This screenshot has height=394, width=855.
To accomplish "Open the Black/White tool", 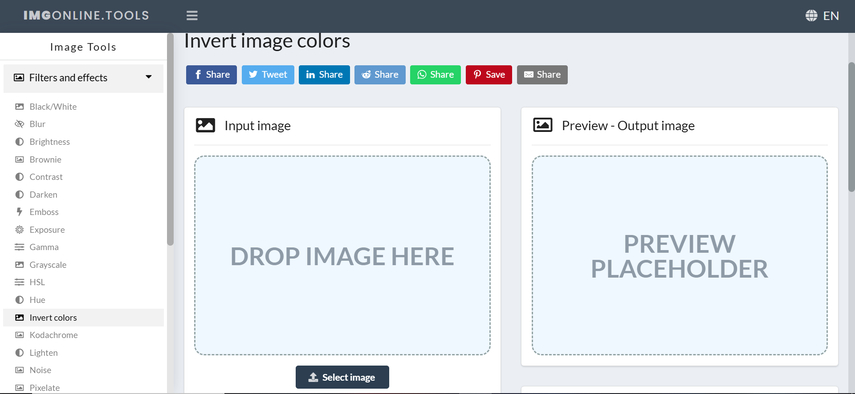I will (53, 107).
